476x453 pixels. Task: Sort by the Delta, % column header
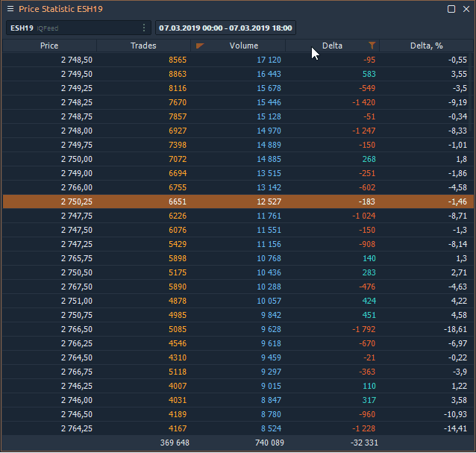pos(427,46)
